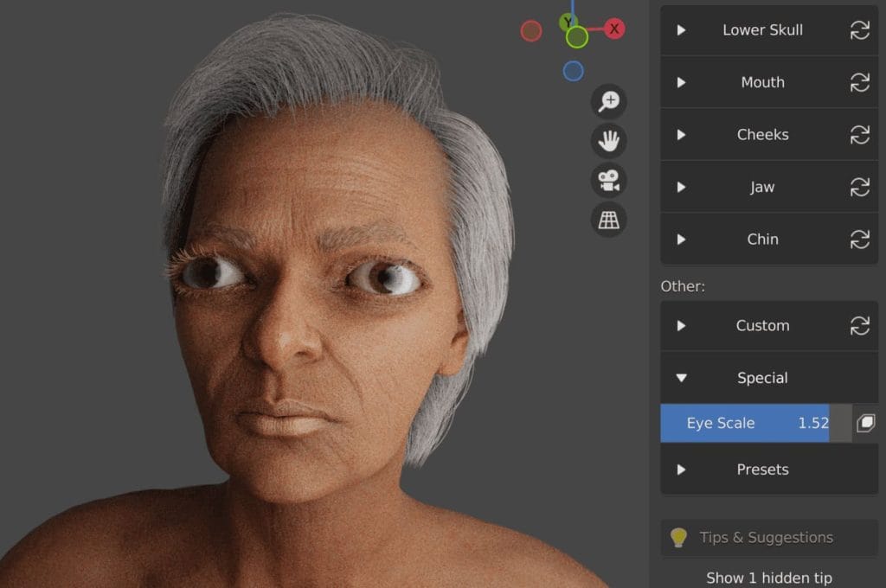The width and height of the screenshot is (886, 588).
Task: Click the red X axis gizmo
Action: click(x=614, y=29)
